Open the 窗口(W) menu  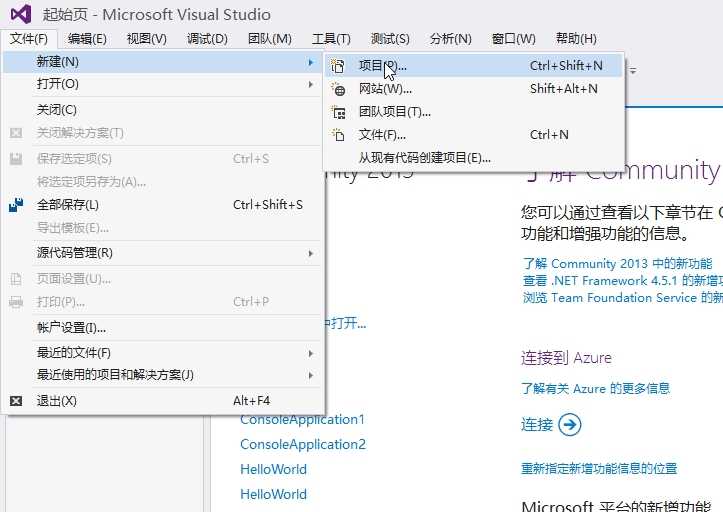point(514,39)
